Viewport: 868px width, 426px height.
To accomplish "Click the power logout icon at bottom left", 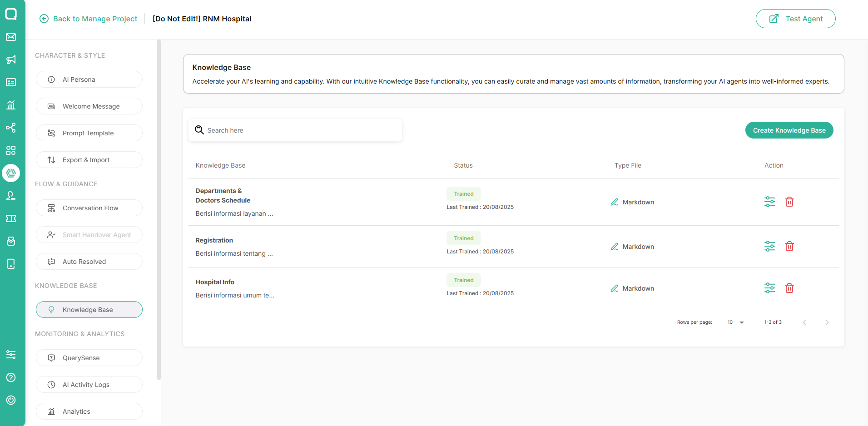I will coord(11,400).
